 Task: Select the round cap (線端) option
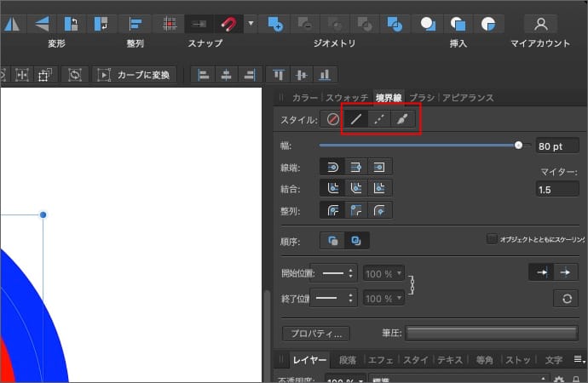click(332, 167)
